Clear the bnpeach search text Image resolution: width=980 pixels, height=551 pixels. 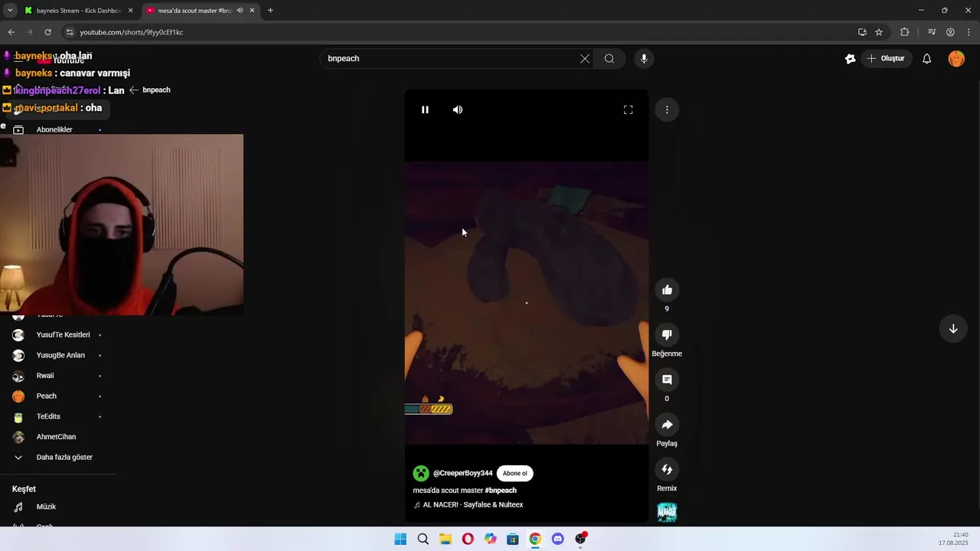tap(585, 58)
